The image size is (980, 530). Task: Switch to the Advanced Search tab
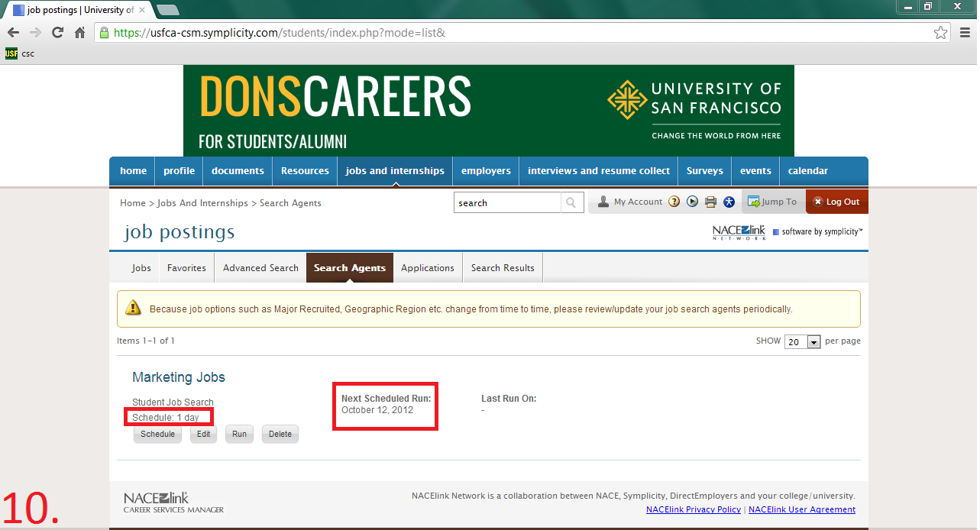tap(260, 268)
